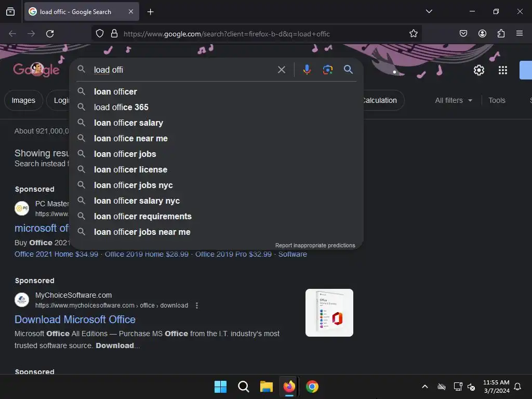Go back to previous page
This screenshot has height=399, width=532.
point(12,34)
